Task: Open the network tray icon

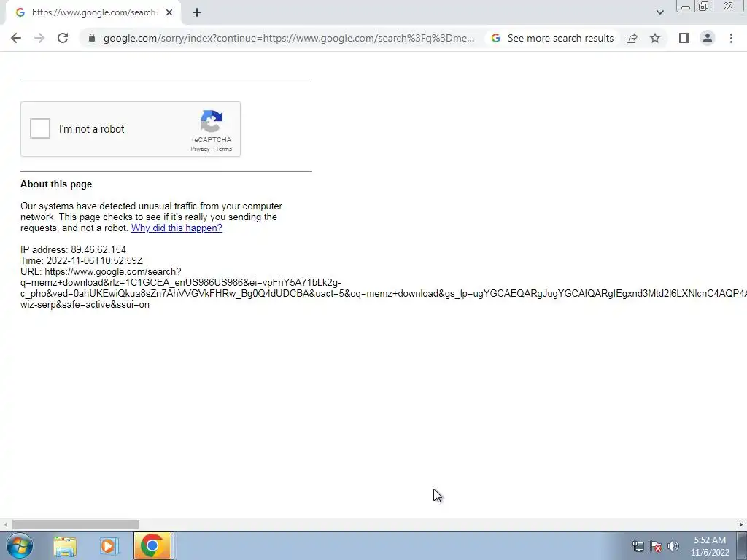Action: 638,546
